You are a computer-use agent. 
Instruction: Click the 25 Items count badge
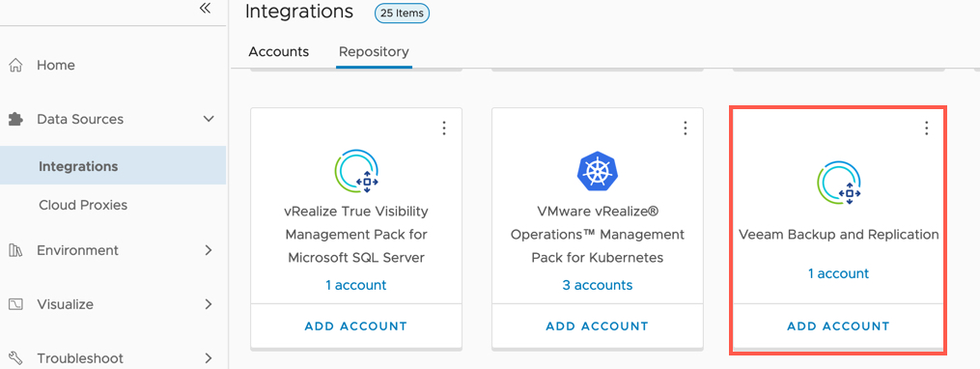pyautogui.click(x=402, y=13)
